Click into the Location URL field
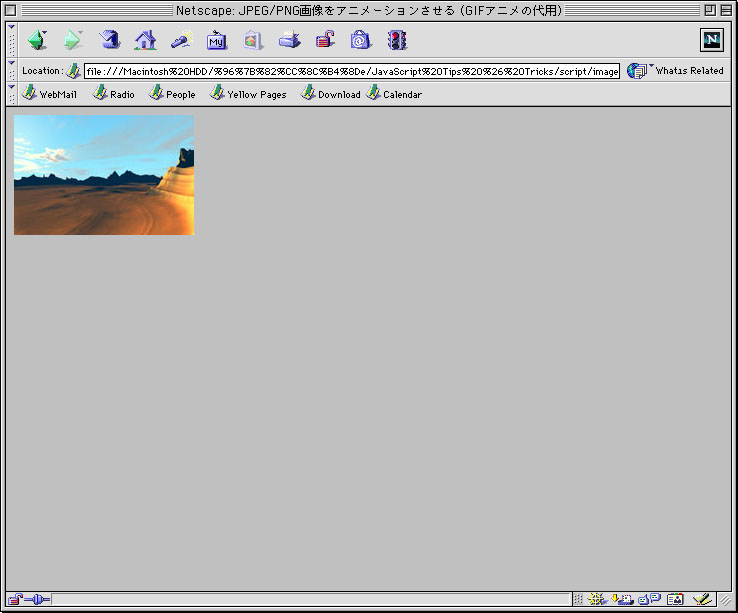The width and height of the screenshot is (738, 613). click(352, 72)
